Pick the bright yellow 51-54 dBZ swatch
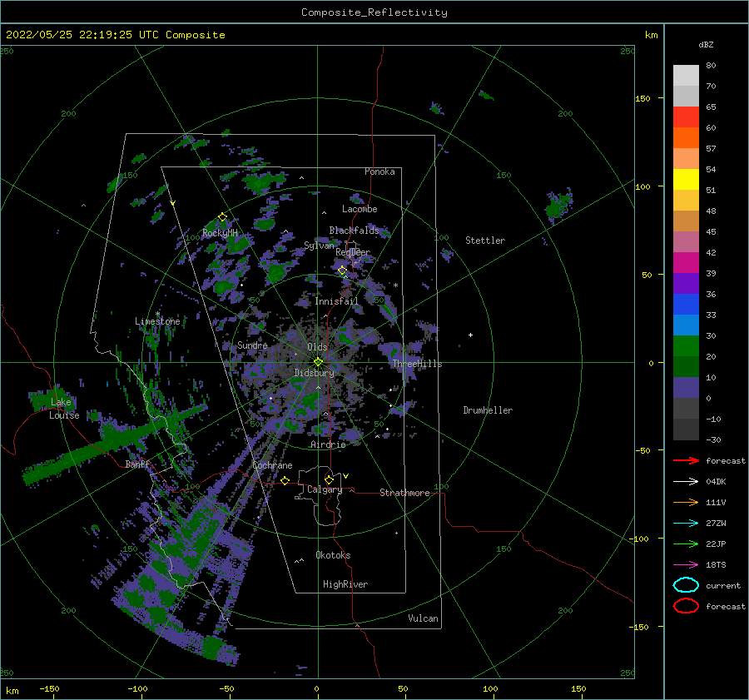Image resolution: width=749 pixels, height=700 pixels. coord(686,180)
